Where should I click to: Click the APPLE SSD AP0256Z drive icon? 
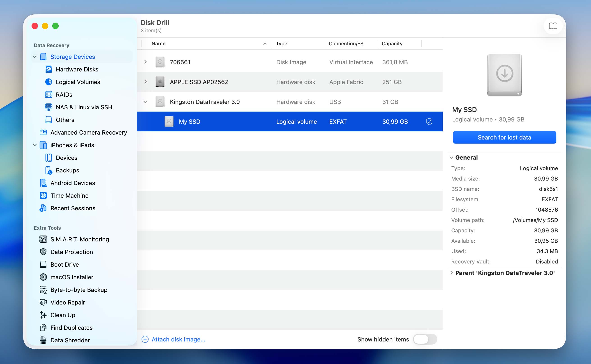[x=160, y=82]
